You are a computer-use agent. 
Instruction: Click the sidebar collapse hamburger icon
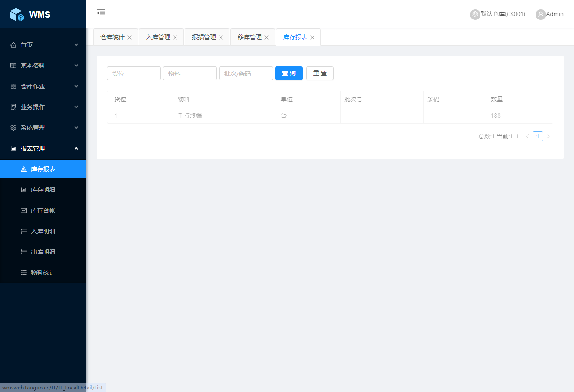101,13
